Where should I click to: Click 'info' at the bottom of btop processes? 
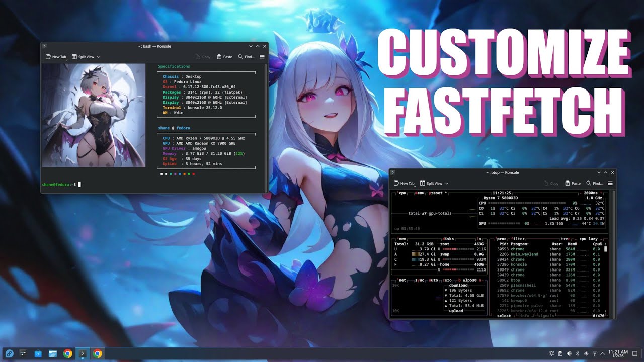pos(524,316)
